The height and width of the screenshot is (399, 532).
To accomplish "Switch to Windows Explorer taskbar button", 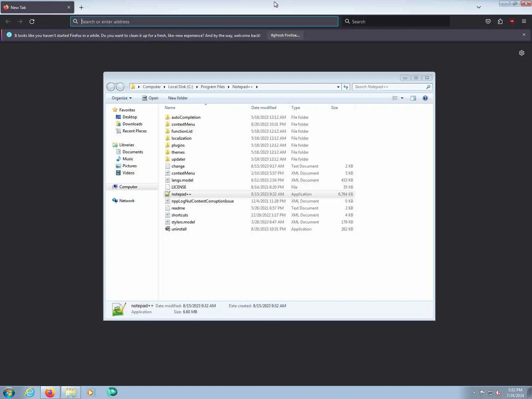I will pyautogui.click(x=70, y=392).
